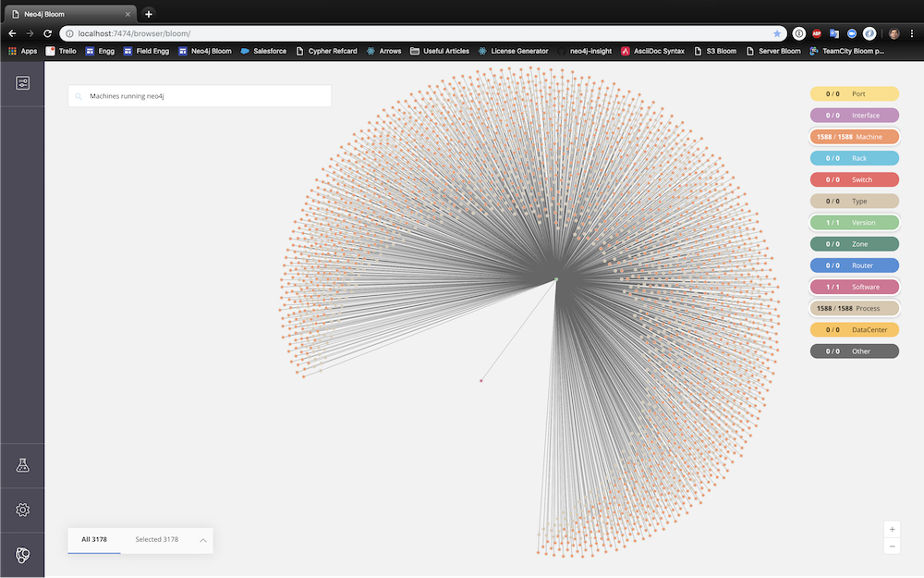This screenshot has width=924, height=578.
Task: Switch to the All 3178 tab
Action: (x=94, y=540)
